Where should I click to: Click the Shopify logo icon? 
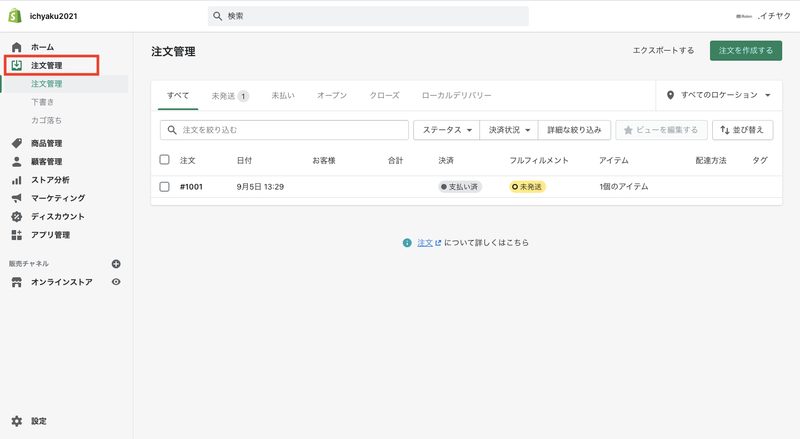pos(15,16)
